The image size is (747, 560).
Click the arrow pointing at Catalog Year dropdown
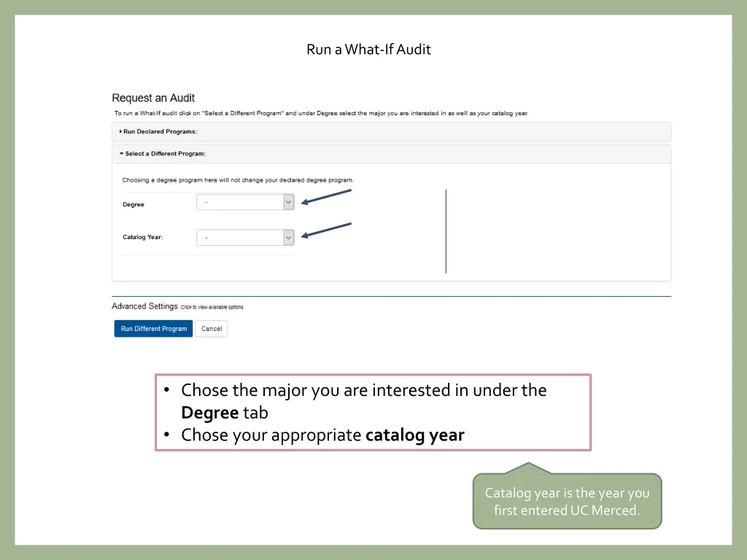pyautogui.click(x=327, y=230)
